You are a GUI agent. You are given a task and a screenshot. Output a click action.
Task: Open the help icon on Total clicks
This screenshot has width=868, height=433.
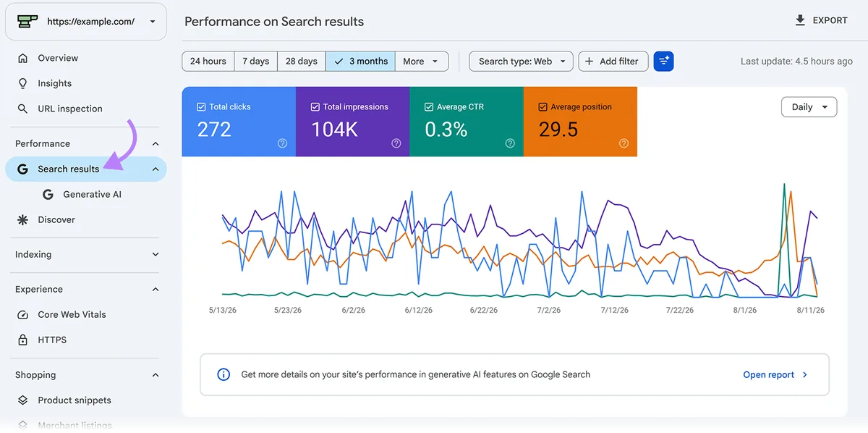(x=283, y=143)
